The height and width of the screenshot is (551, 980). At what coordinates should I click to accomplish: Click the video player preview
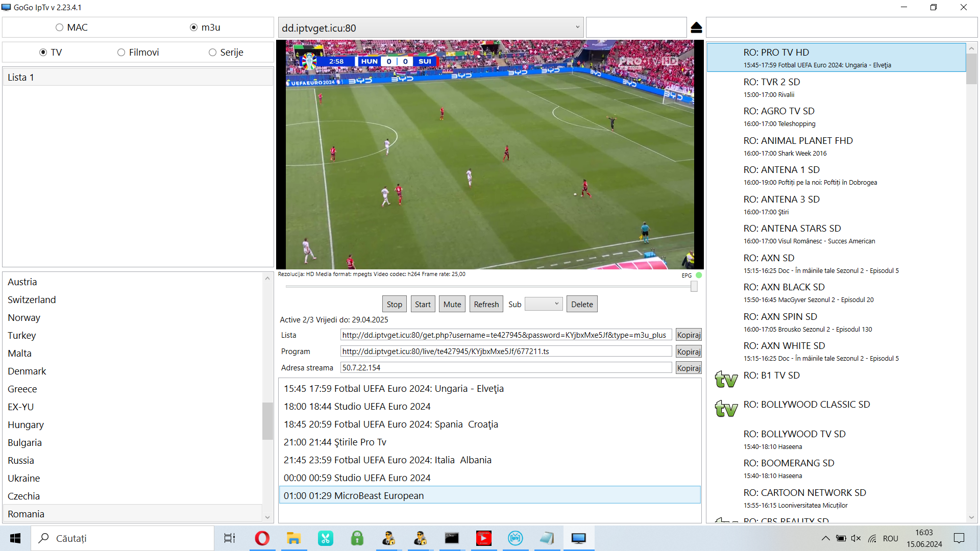click(490, 155)
